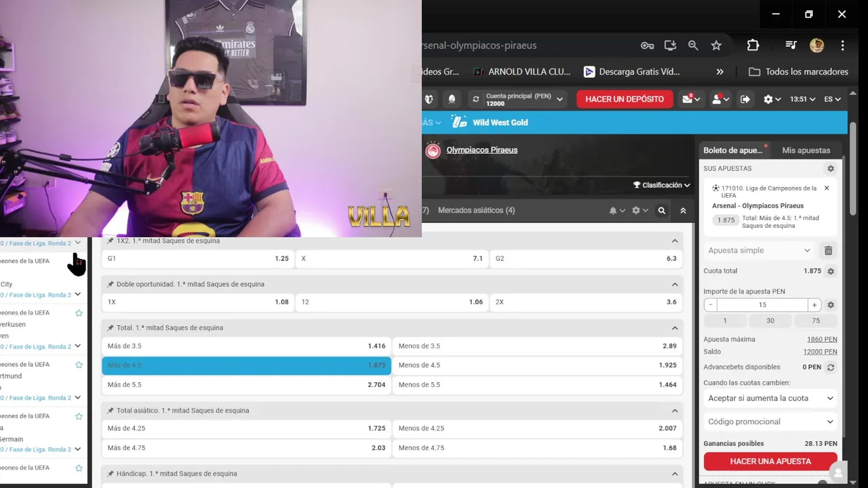Favorite the match with Germain star

pos(79,416)
